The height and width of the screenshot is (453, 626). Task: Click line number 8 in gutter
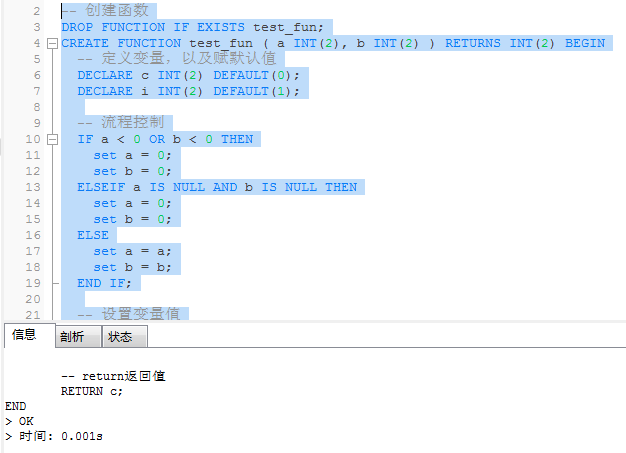click(37, 107)
